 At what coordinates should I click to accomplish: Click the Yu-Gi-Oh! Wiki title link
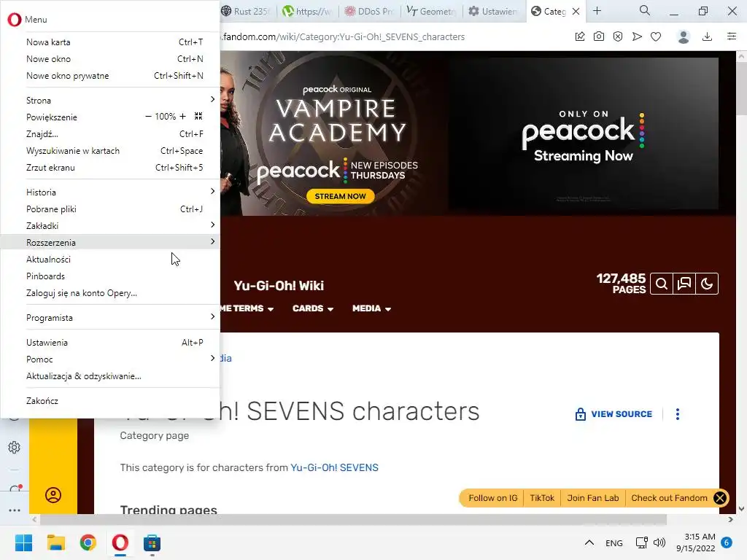pos(279,286)
